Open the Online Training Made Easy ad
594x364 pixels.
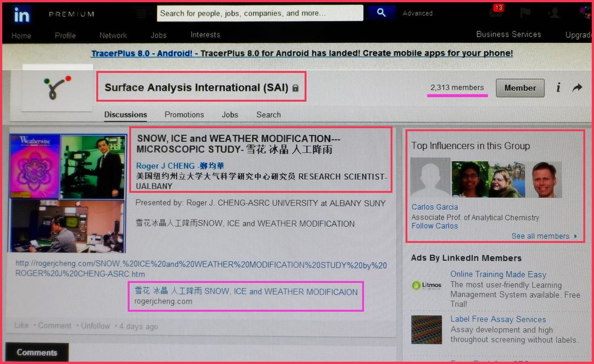coord(498,274)
